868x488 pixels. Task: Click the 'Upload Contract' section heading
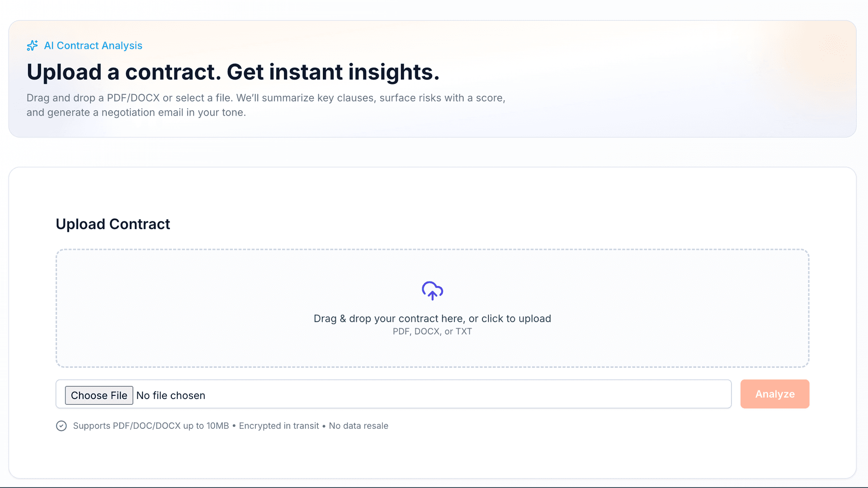tap(113, 224)
